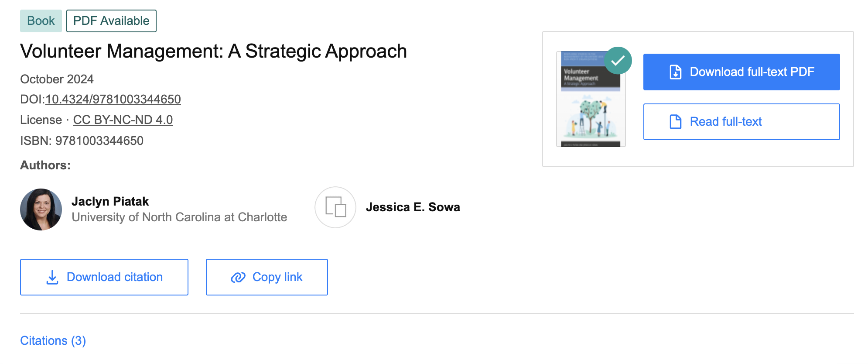
Task: Open the Citations (3) tab
Action: 53,340
